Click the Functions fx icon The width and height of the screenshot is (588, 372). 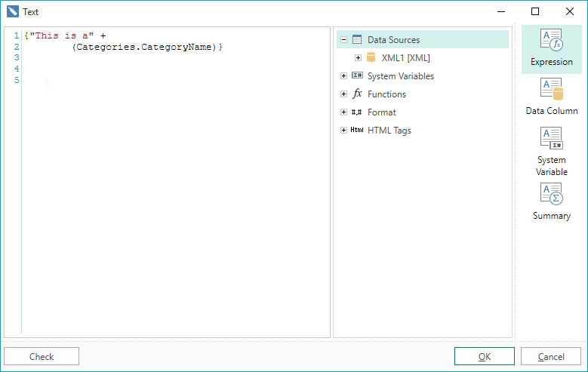(357, 94)
